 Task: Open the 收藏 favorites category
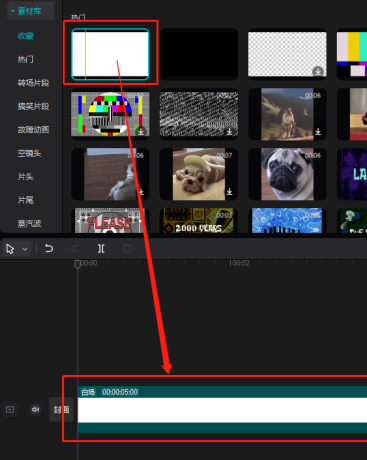(x=26, y=36)
